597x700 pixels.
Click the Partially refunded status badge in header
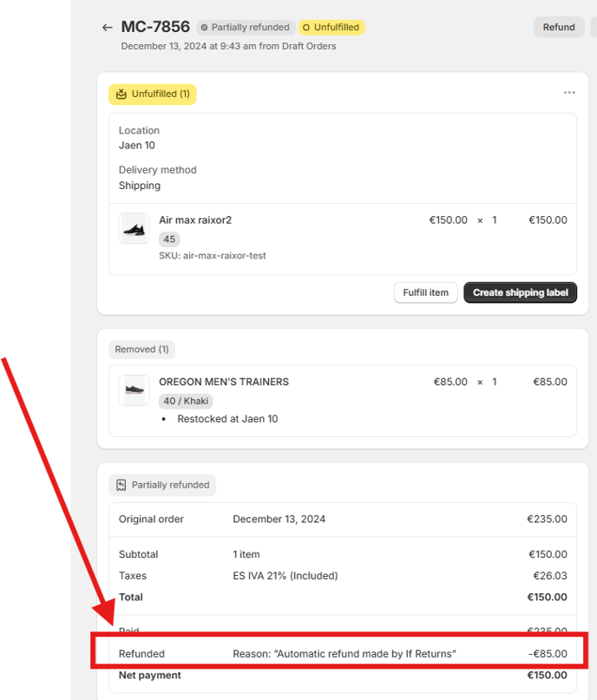click(x=246, y=27)
